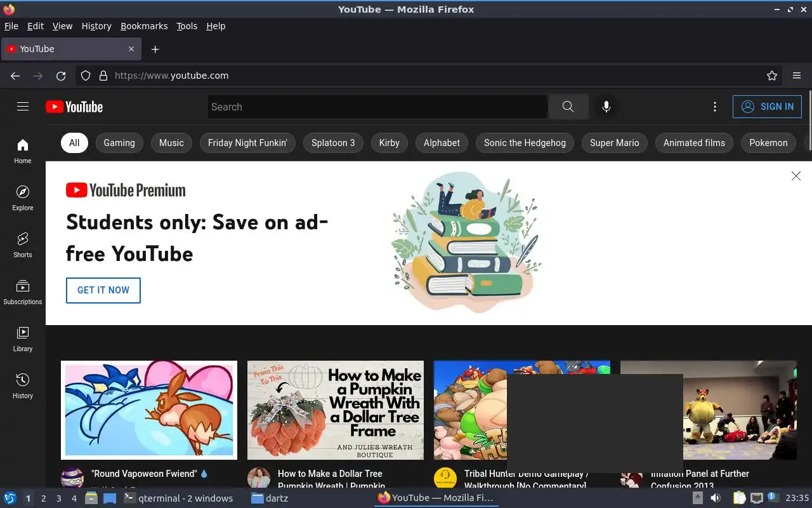Open the File menu

(11, 26)
